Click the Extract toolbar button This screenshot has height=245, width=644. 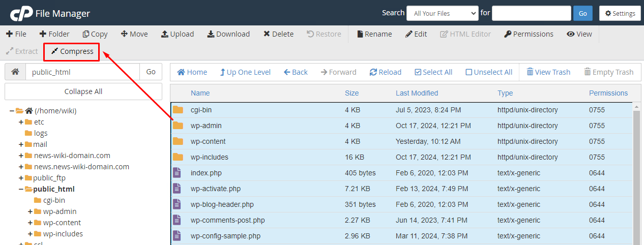(x=22, y=51)
